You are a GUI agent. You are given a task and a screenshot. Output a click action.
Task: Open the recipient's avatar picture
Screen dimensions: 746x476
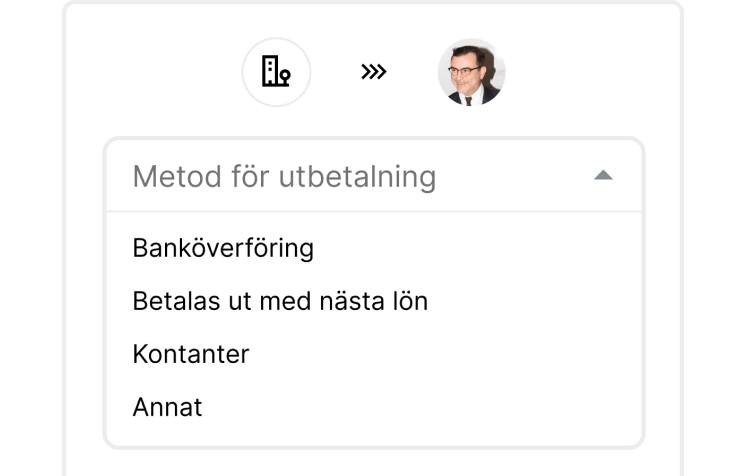click(472, 72)
